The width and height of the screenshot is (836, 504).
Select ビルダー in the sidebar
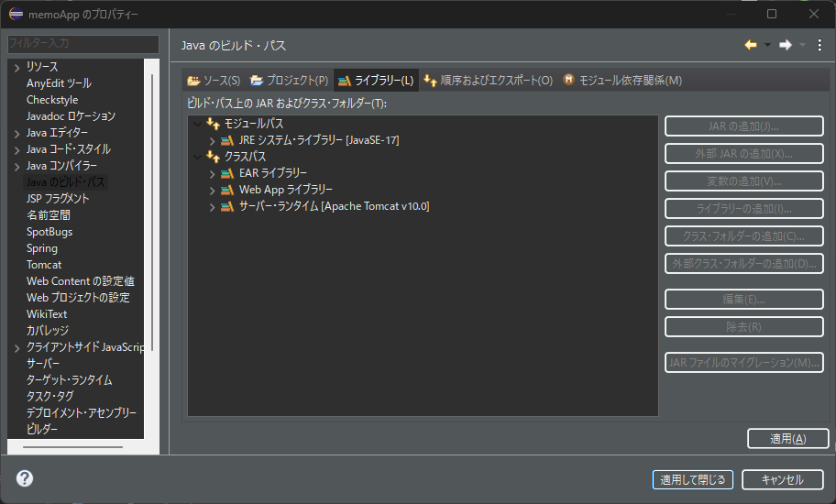pos(42,430)
